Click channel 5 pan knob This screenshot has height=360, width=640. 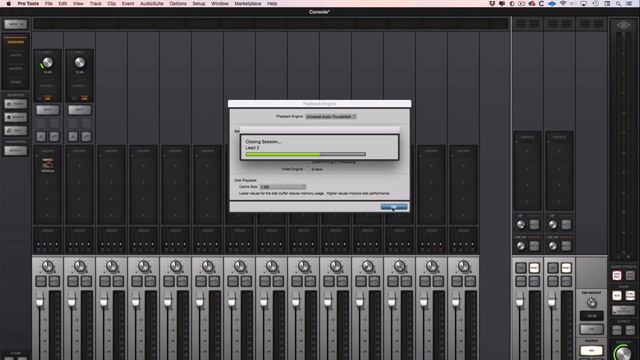pyautogui.click(x=176, y=266)
